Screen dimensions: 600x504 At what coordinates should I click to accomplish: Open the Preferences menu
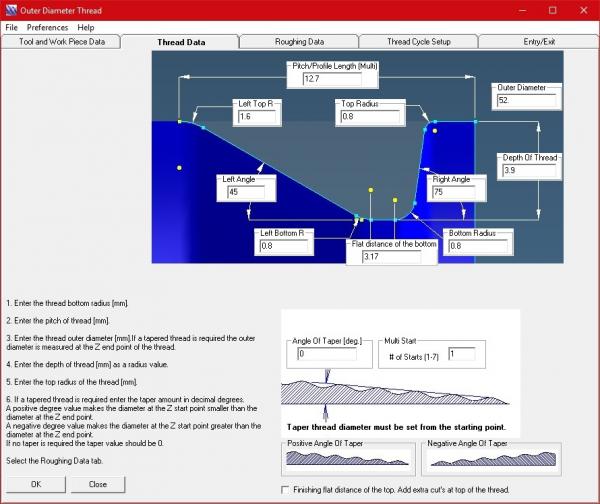pyautogui.click(x=47, y=27)
